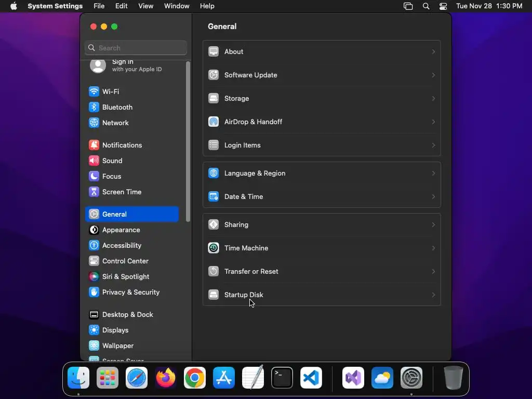Open the Accessibility icon
532x399 pixels.
click(94, 246)
